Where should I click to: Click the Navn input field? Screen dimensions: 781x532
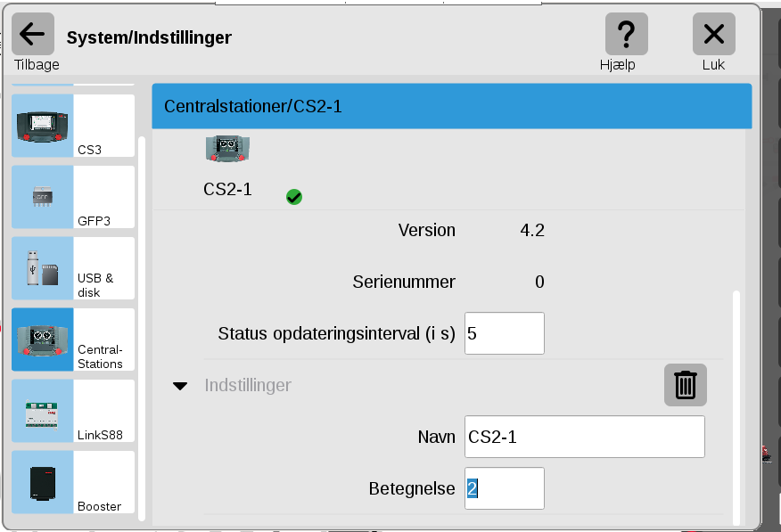tap(584, 437)
